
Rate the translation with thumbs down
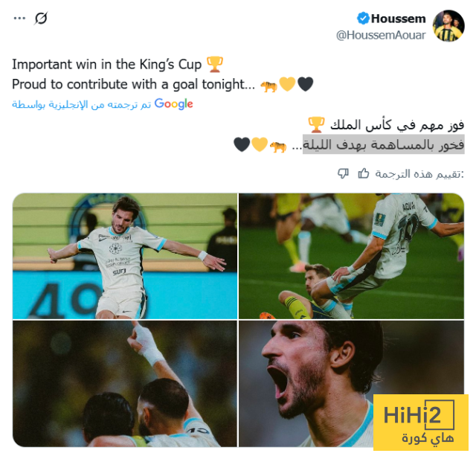tap(343, 173)
